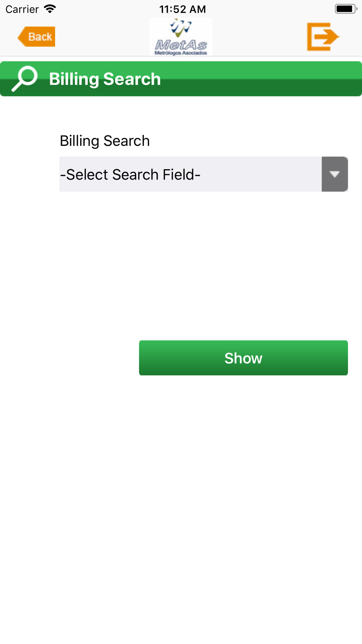Screen dimensions: 362x644
Task: Tap the Carrier label in status bar
Action: point(22,9)
